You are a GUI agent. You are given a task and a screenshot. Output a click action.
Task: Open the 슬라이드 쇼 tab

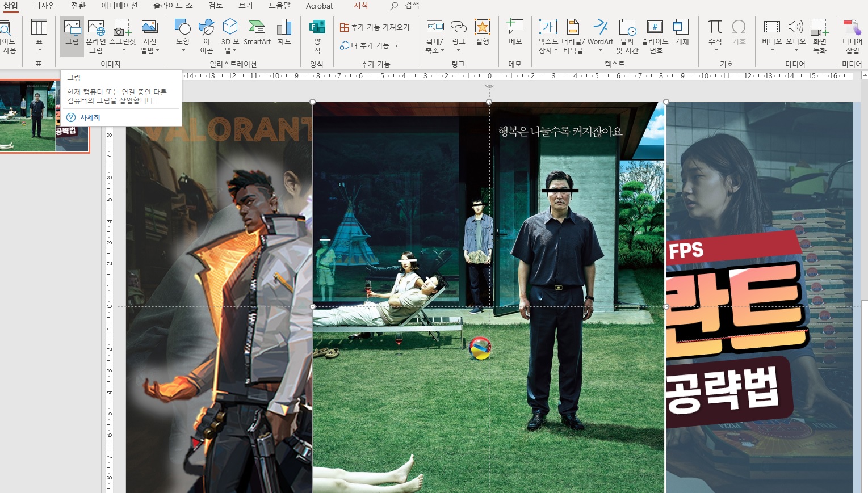(x=173, y=6)
